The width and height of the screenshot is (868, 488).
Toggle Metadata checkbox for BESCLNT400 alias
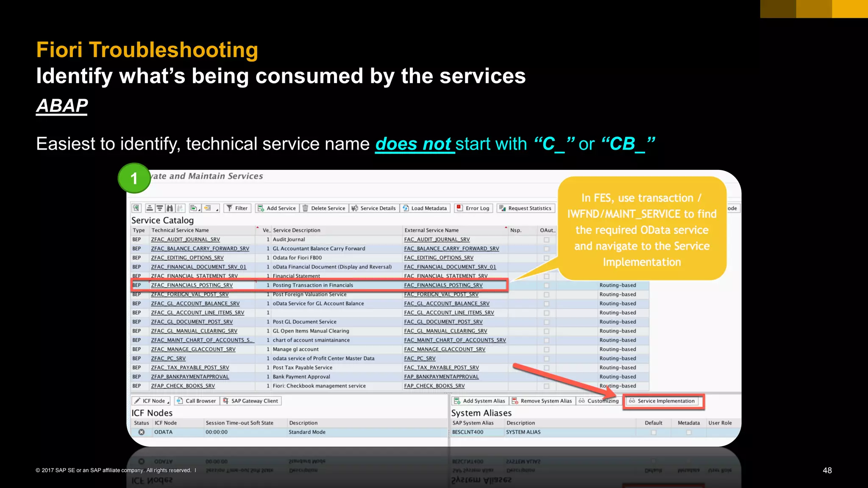(x=689, y=432)
